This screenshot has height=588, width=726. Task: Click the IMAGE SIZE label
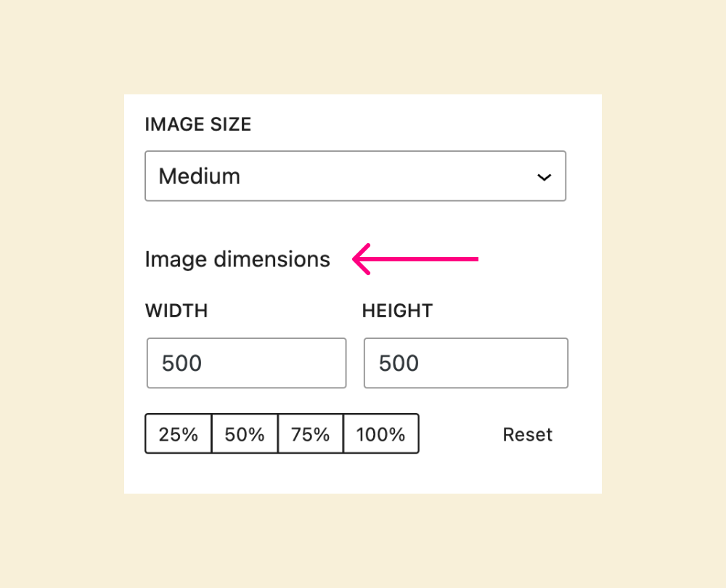tap(198, 125)
